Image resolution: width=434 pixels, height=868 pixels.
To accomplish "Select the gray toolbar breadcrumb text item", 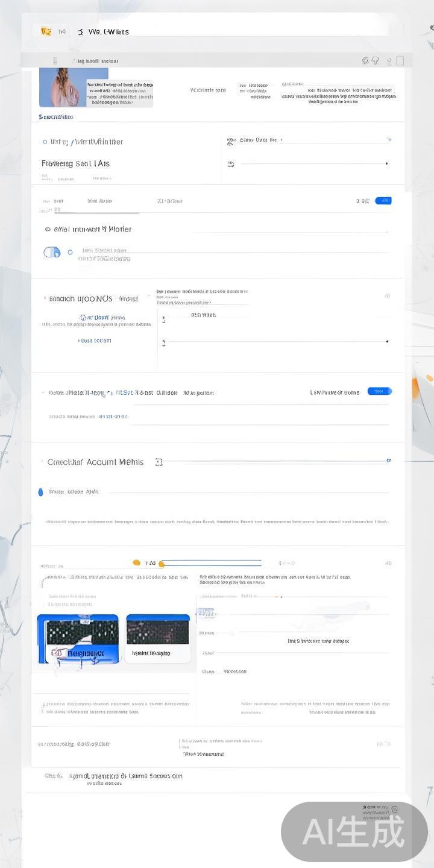I will pos(95,61).
